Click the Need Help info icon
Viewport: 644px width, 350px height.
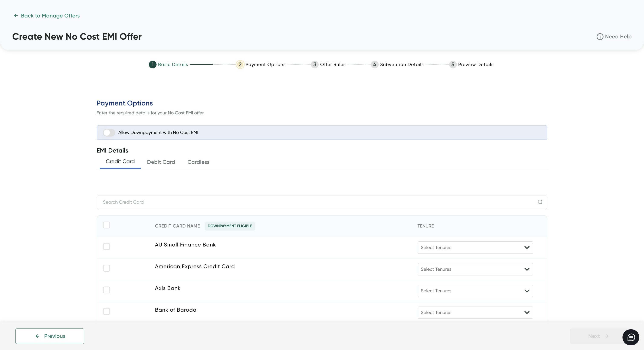pyautogui.click(x=600, y=36)
